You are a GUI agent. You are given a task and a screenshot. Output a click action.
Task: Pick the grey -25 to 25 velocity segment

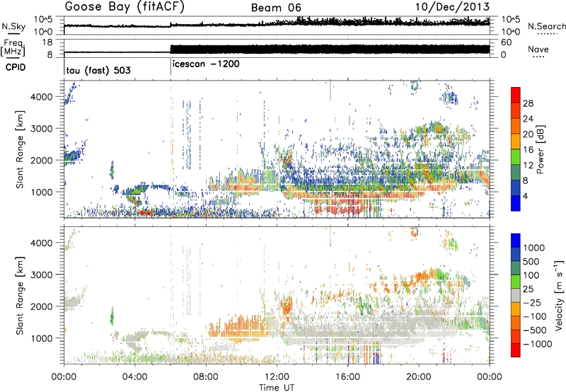(x=516, y=295)
